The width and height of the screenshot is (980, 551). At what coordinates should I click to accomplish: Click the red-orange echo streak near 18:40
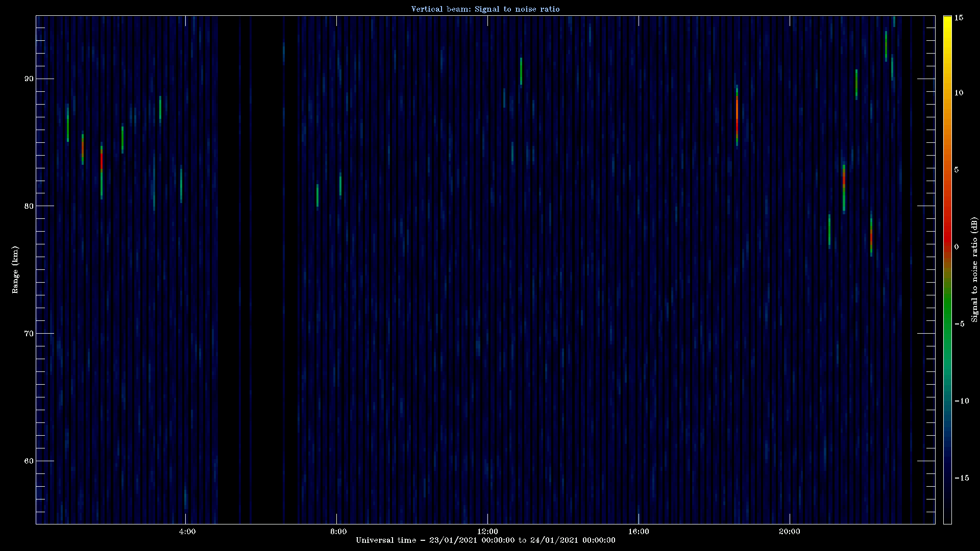[x=737, y=116]
